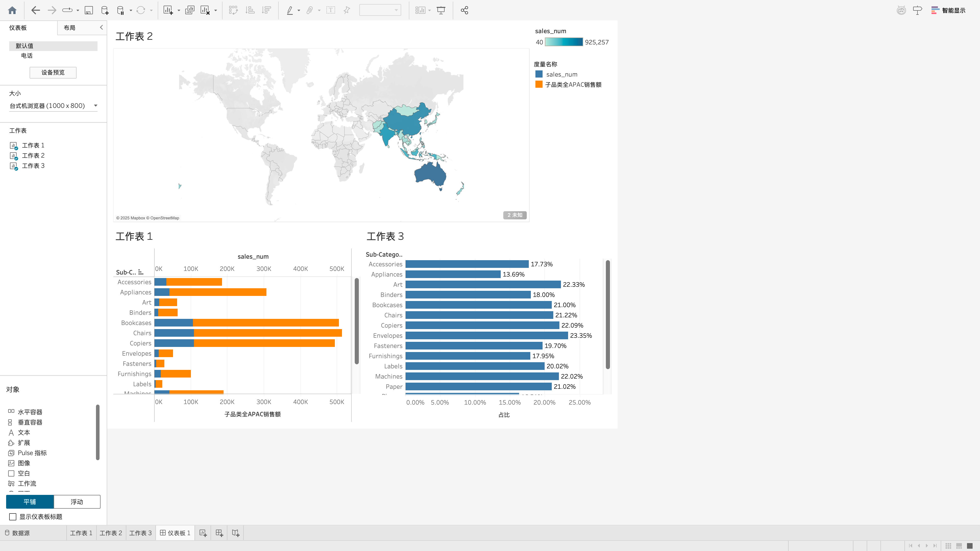Click the save icon in toolbar
980x551 pixels.
[89, 10]
